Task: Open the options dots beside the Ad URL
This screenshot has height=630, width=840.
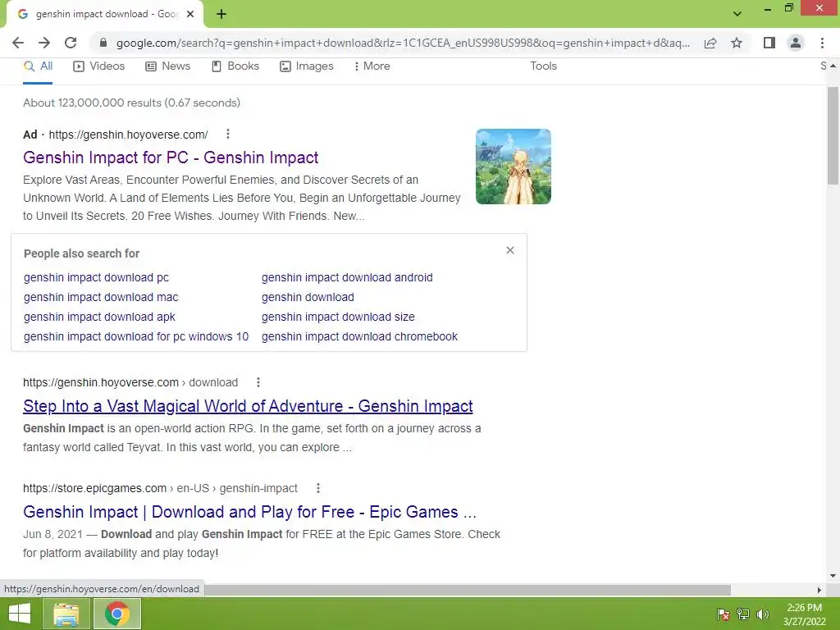Action: coord(228,134)
